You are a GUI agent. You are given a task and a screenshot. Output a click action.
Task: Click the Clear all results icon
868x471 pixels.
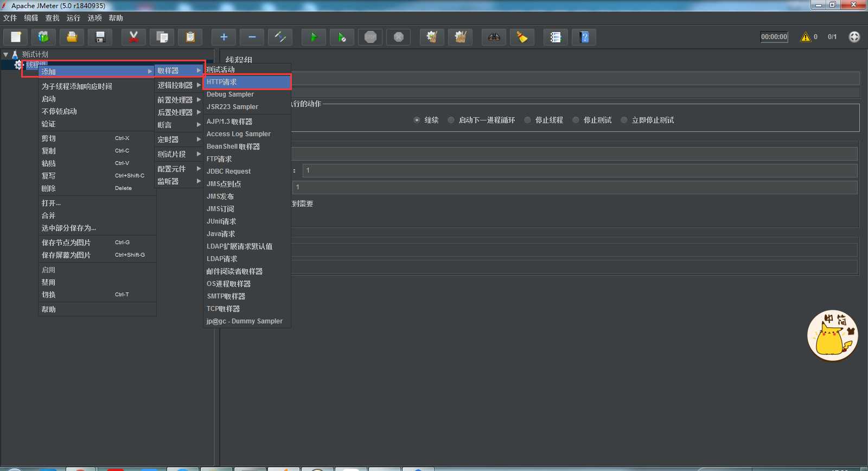point(460,37)
